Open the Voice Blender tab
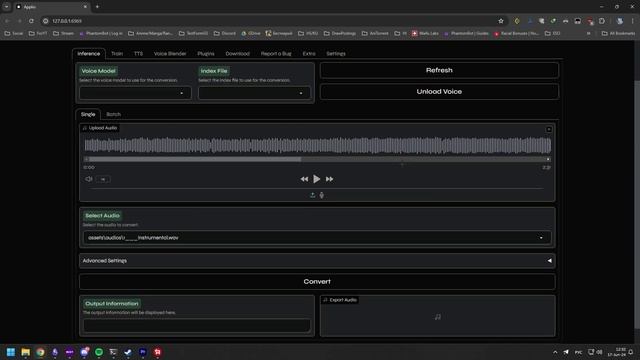The width and height of the screenshot is (640, 360). (x=170, y=53)
